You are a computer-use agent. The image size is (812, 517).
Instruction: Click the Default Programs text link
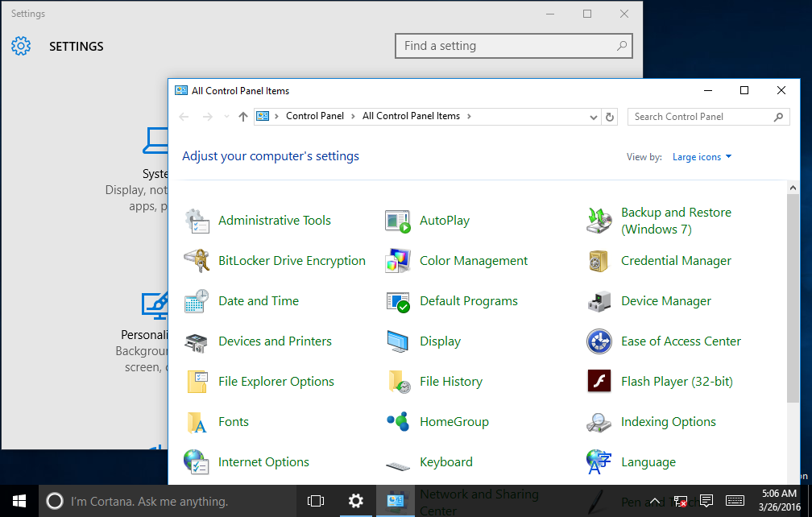click(469, 301)
